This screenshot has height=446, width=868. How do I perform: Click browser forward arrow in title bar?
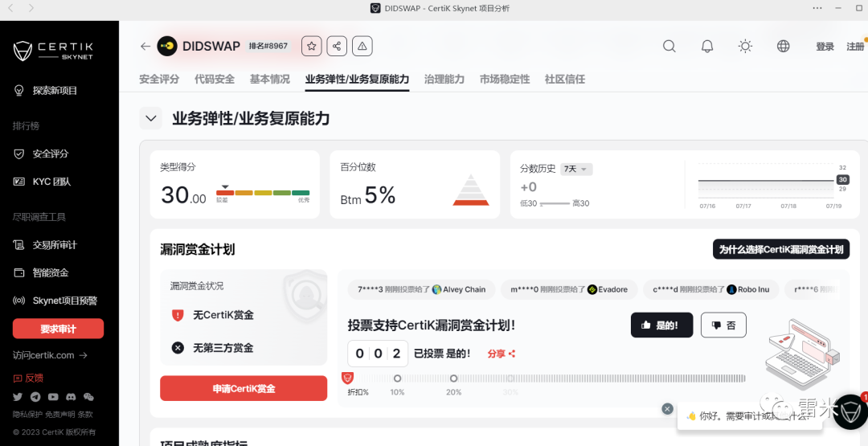31,8
